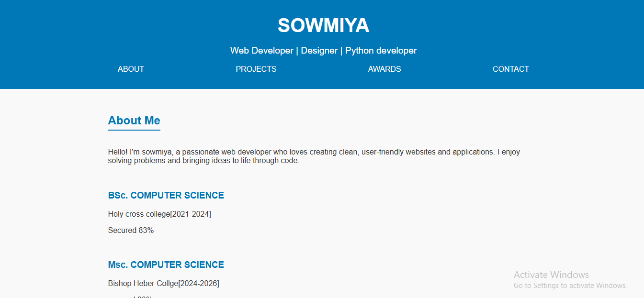Jump to the CONTACT navigation link
This screenshot has height=298, width=644.
point(510,69)
